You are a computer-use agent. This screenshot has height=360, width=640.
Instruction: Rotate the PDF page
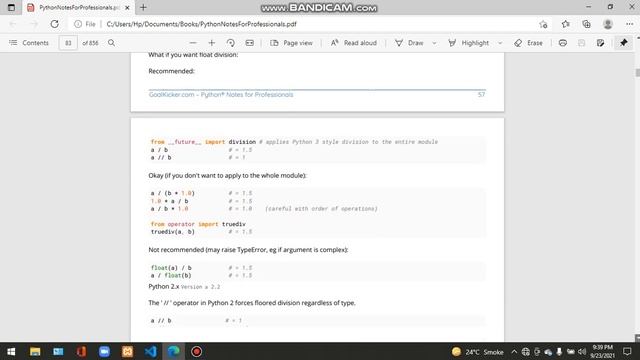coord(231,43)
